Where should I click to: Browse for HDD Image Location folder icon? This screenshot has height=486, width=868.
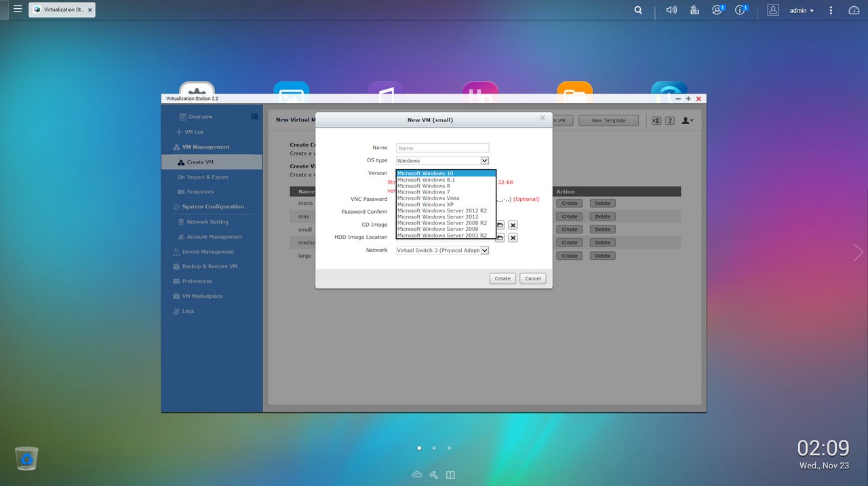pyautogui.click(x=500, y=238)
